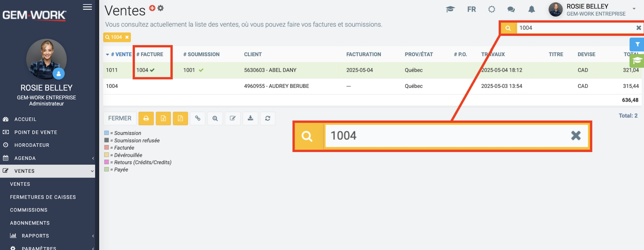Print the sales list with the printer button
The width and height of the screenshot is (644, 250).
click(146, 118)
